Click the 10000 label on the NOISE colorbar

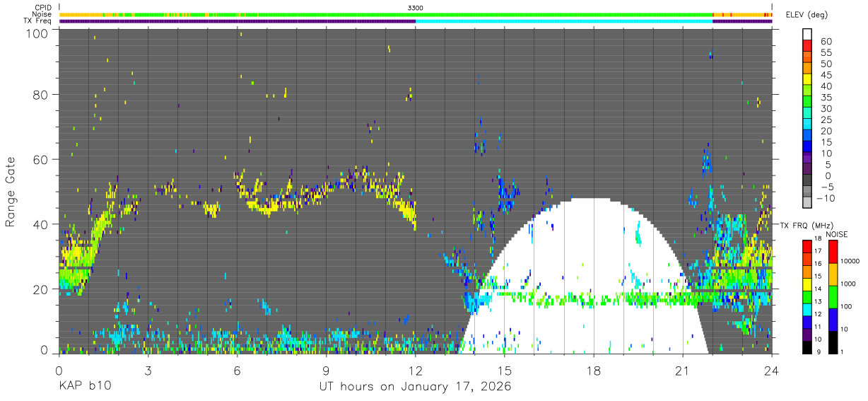click(849, 261)
